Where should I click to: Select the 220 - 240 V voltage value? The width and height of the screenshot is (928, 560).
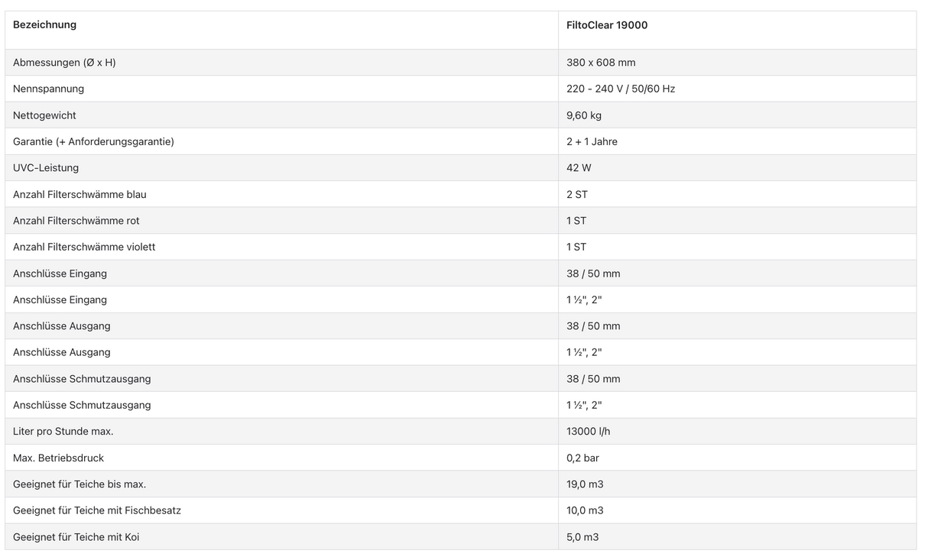pyautogui.click(x=621, y=89)
